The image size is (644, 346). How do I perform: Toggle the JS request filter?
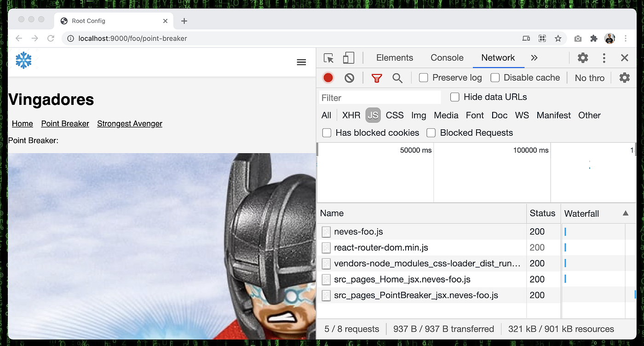click(x=373, y=115)
